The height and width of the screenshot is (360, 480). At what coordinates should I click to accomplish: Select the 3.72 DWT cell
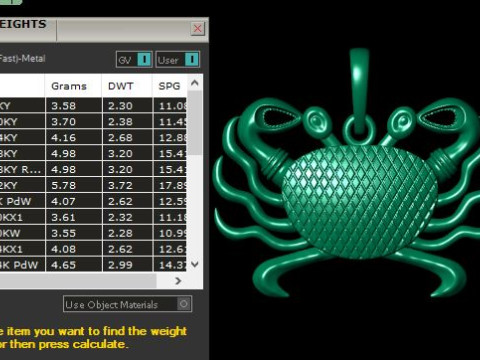[128, 185]
